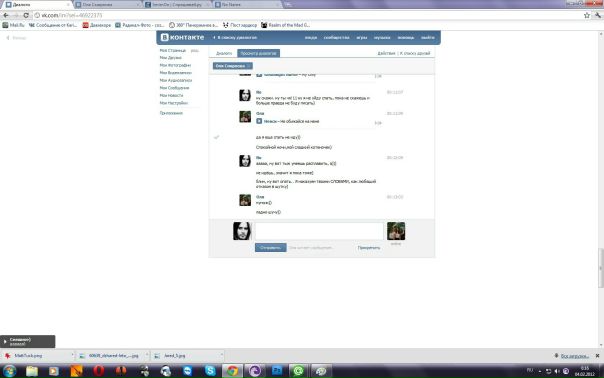This screenshot has height=378, width=604.
Task: Click the VKontakte logo
Action: 182,37
